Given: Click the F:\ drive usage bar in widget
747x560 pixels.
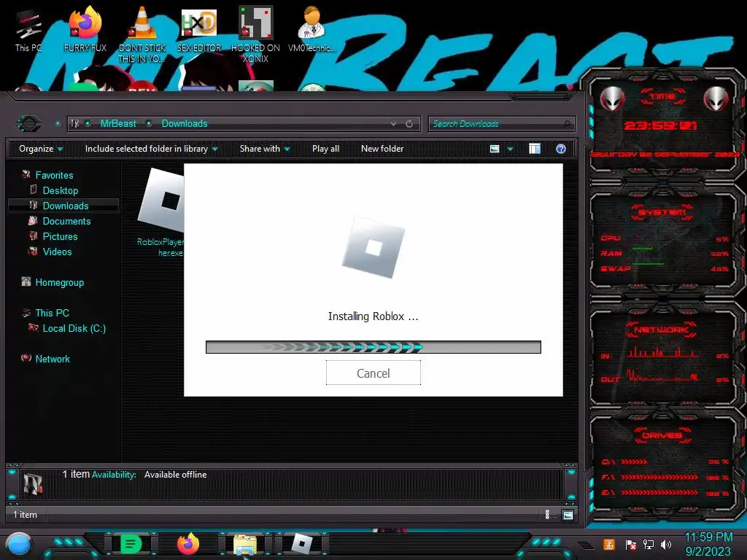Looking at the screenshot, I should [x=659, y=477].
